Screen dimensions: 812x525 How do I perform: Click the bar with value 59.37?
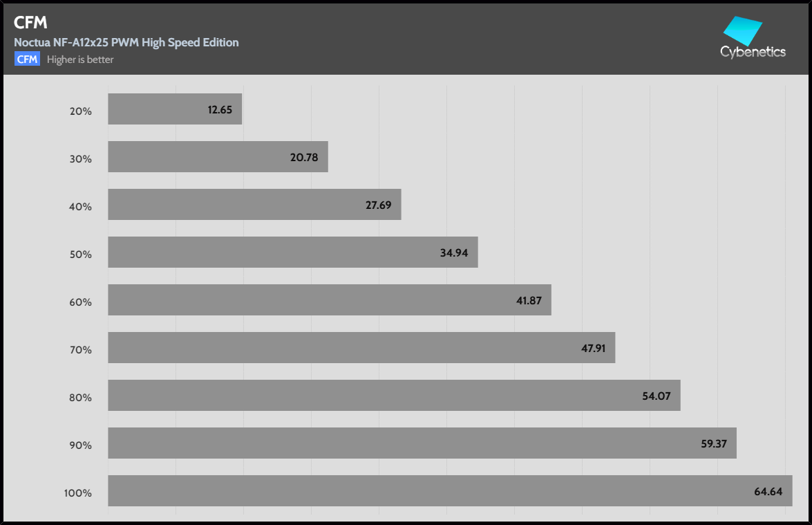pyautogui.click(x=422, y=443)
